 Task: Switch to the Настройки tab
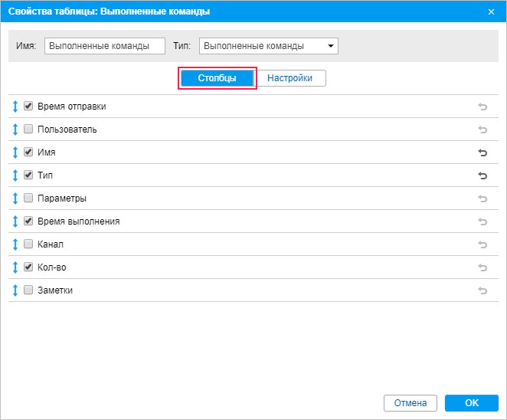(x=289, y=78)
